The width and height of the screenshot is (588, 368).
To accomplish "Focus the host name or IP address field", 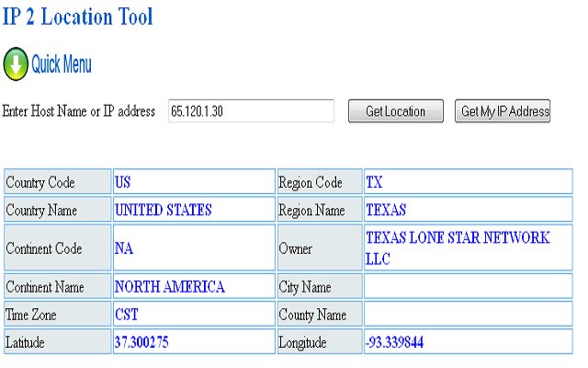I will pos(251,111).
